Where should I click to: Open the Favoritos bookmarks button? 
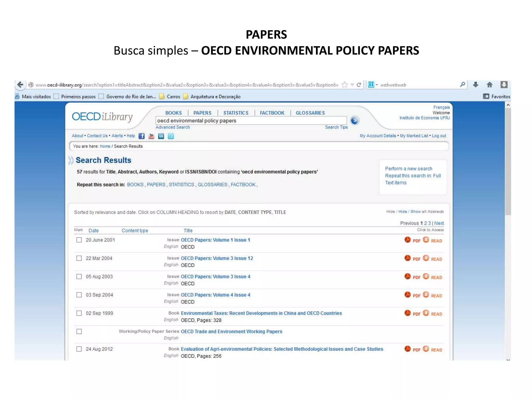497,96
